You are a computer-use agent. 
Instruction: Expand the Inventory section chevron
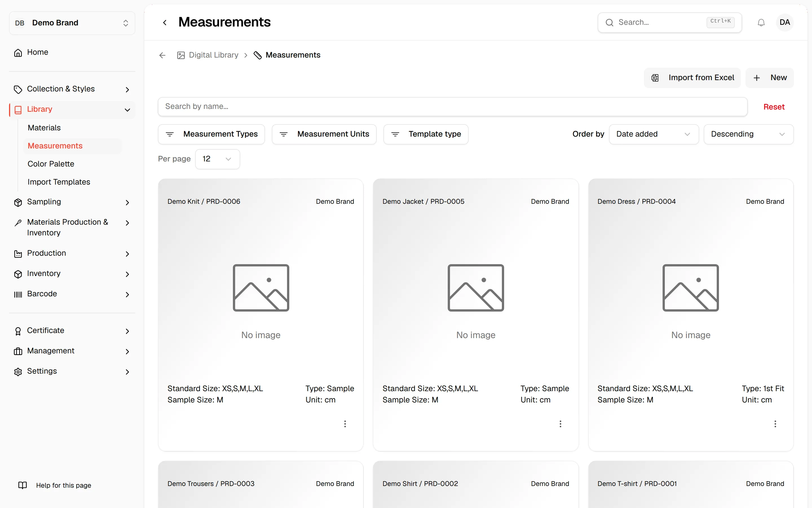(x=127, y=274)
